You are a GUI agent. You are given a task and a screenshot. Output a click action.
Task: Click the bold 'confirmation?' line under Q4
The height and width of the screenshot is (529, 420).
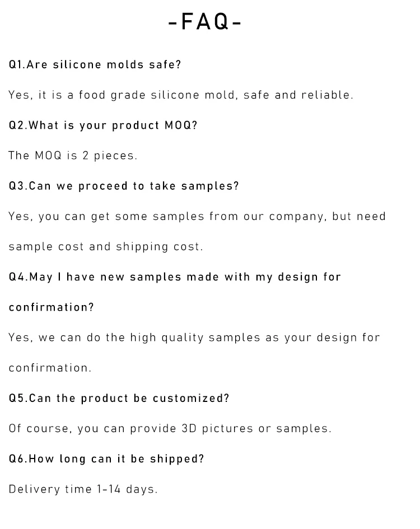[x=52, y=307]
